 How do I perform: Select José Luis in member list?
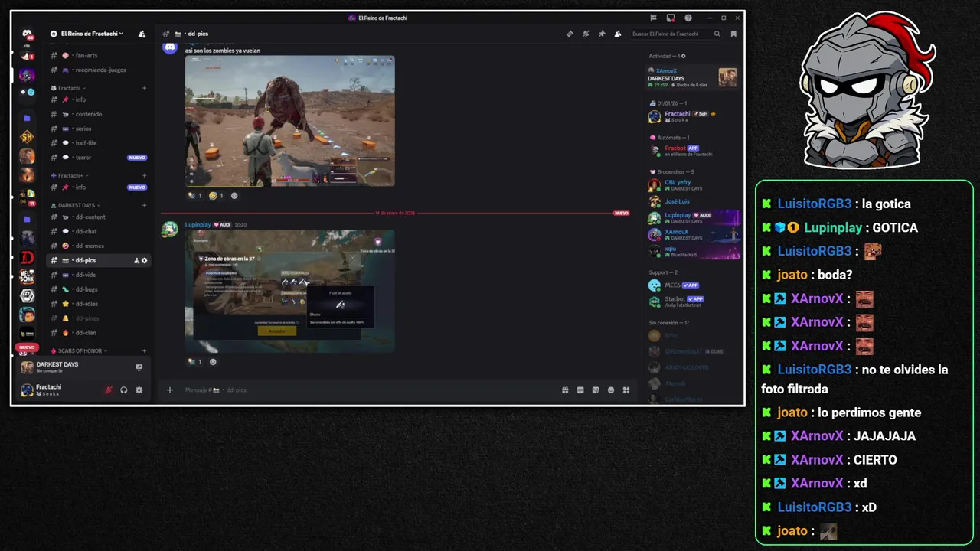[693, 201]
